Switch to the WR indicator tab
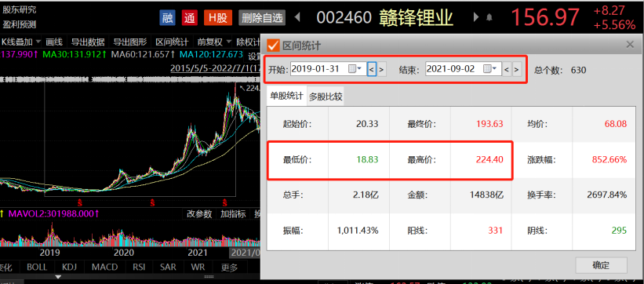Image resolution: width=644 pixels, height=284 pixels. pyautogui.click(x=198, y=267)
